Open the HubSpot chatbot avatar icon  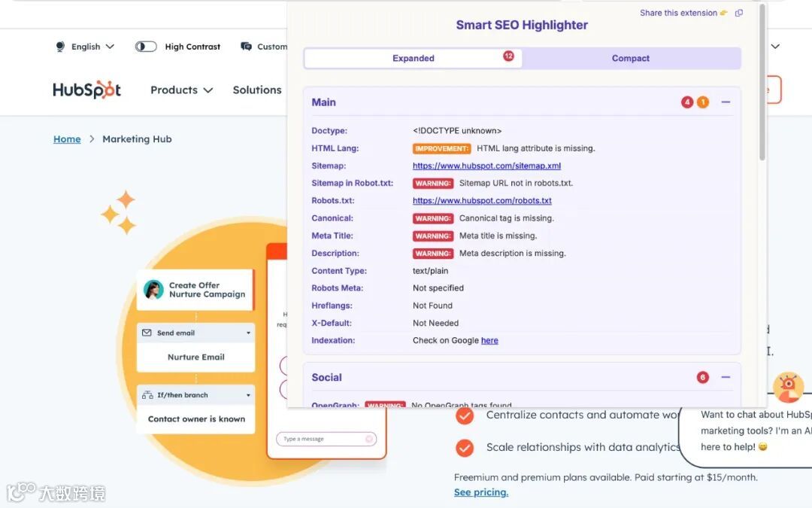(788, 388)
